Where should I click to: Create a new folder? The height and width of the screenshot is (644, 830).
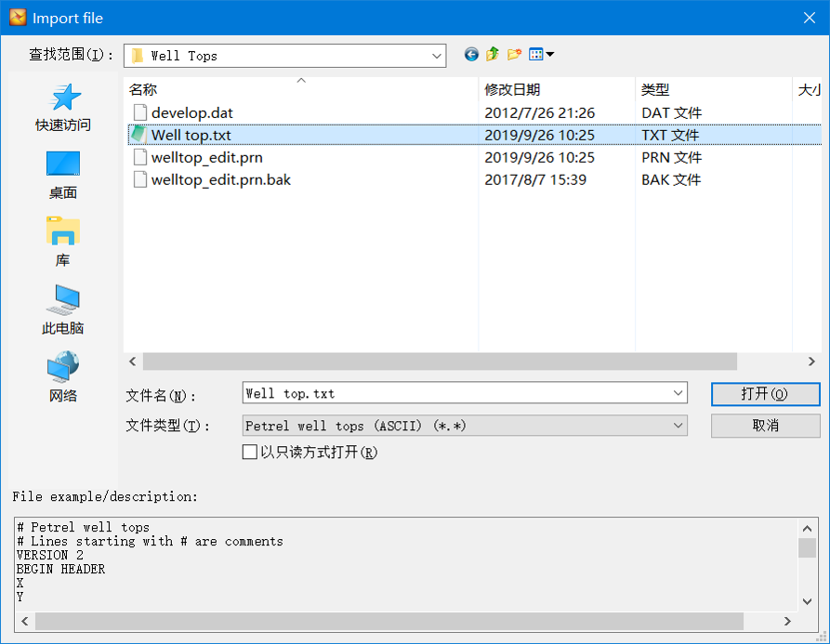(513, 54)
